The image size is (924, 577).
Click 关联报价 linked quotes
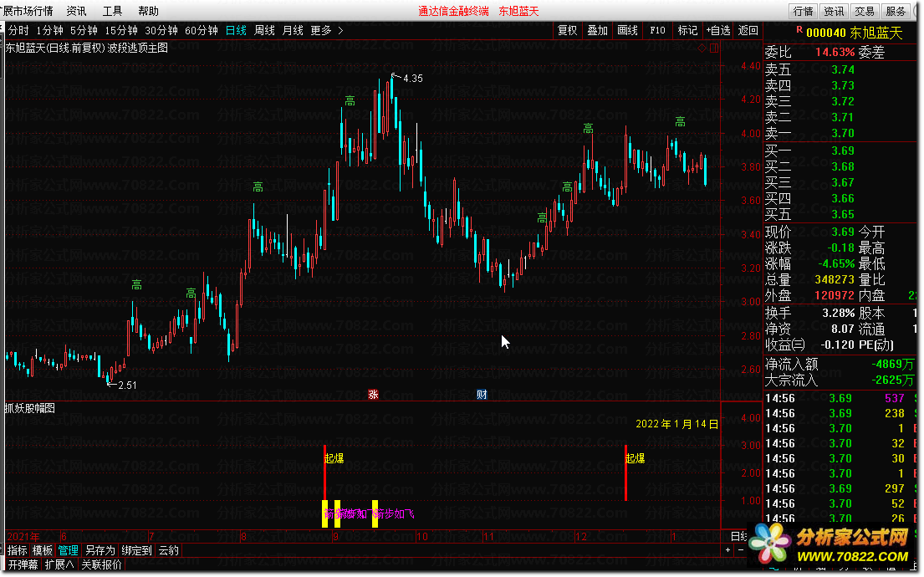[x=101, y=564]
